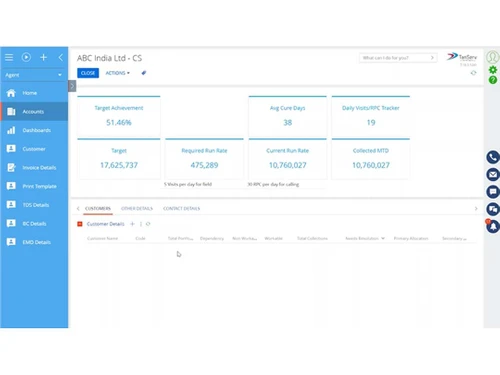Click the chat message icon on right panel
Screen dimensions: 500x375
(x=493, y=192)
